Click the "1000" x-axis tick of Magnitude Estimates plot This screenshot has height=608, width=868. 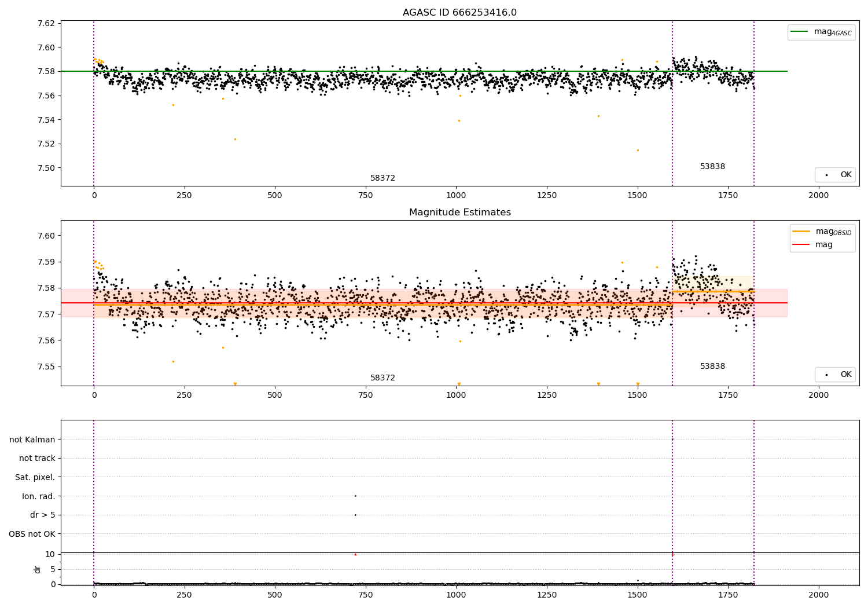pyautogui.click(x=456, y=395)
